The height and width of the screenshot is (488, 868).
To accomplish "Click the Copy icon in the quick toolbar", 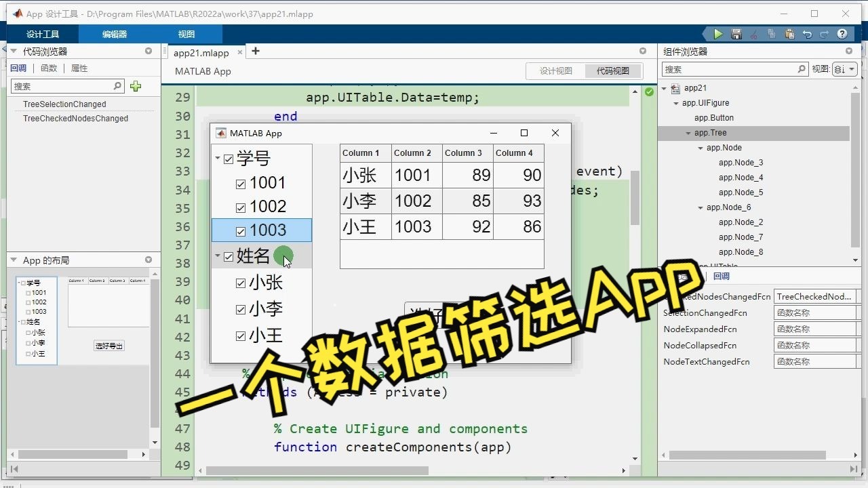I will point(772,34).
